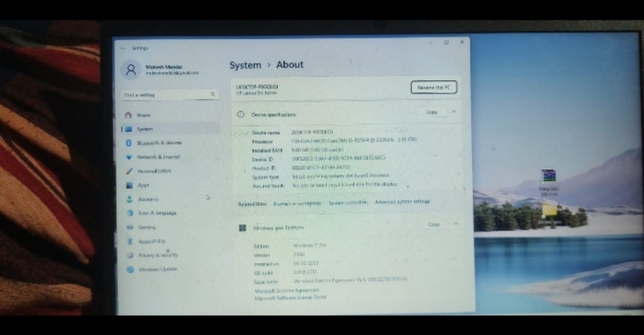The height and width of the screenshot is (335, 644).
Task: Click the Rename this PC button
Action: pos(434,87)
